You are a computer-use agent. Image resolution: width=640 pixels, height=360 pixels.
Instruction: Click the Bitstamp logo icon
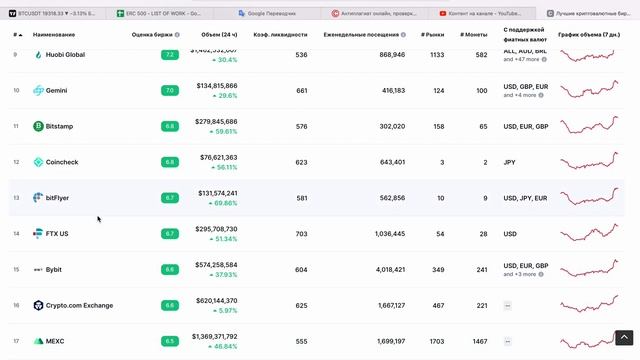[x=38, y=126]
